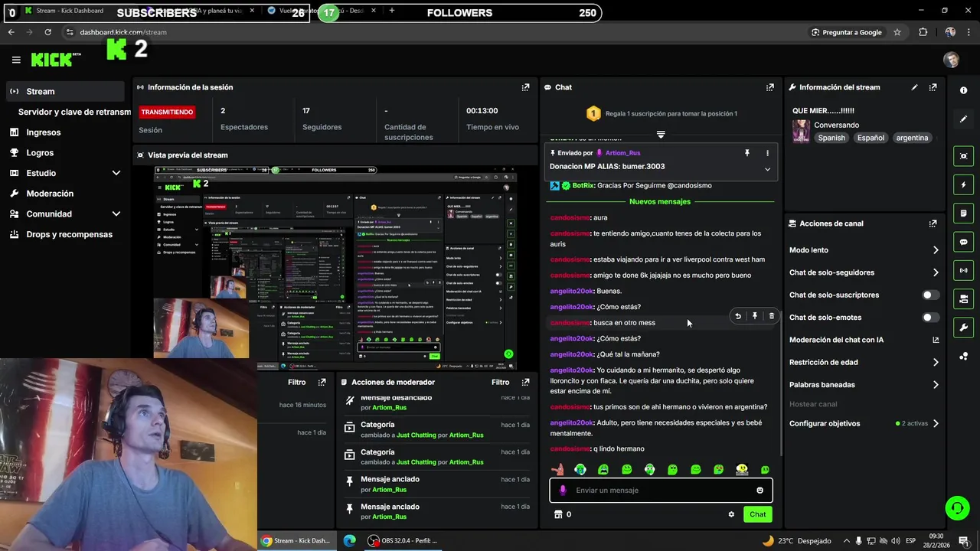
Task: Open the emoji picker in message box
Action: pos(759,491)
